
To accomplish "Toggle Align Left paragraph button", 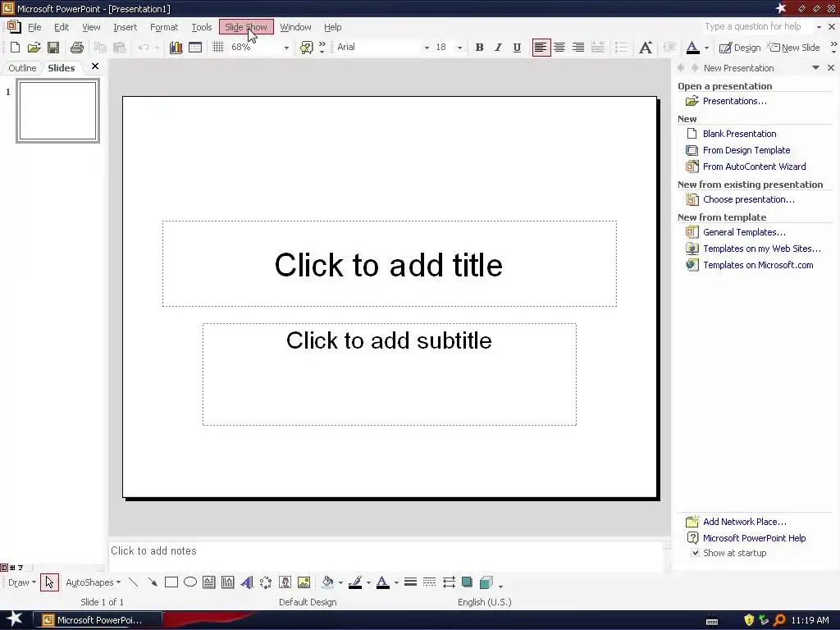I will tap(541, 48).
